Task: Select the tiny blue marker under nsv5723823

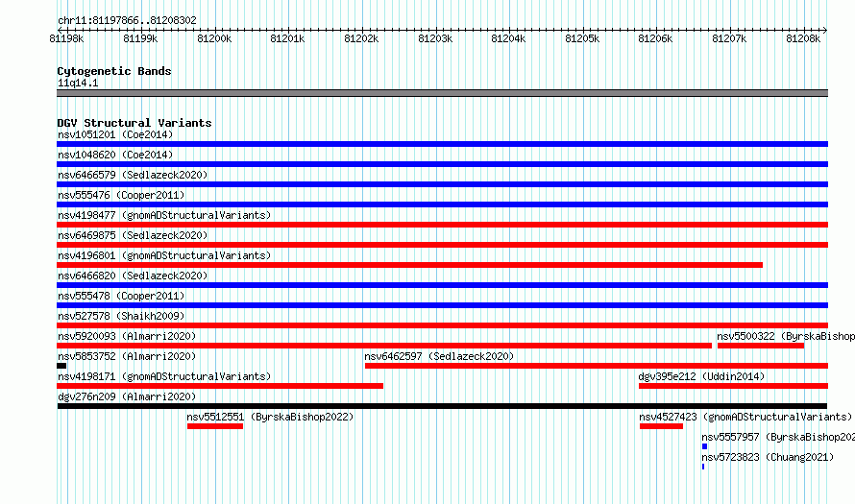Action: pyautogui.click(x=703, y=467)
